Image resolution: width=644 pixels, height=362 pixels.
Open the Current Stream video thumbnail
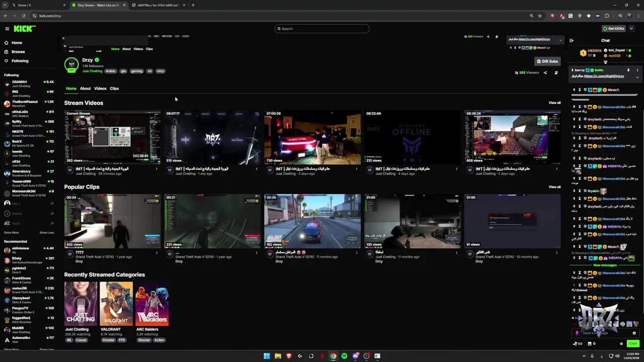pos(112,137)
